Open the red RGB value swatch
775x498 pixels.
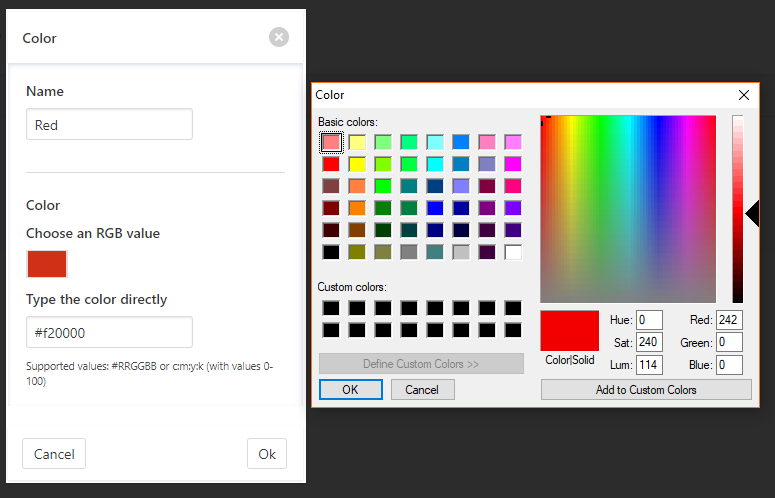click(x=47, y=264)
